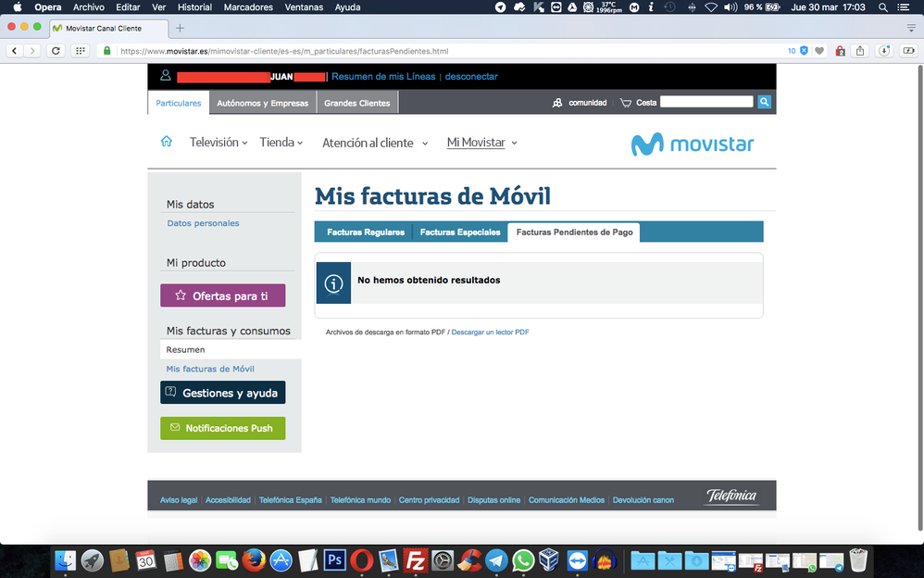Expand the Atención al cliente menu
The width and height of the screenshot is (924, 578).
click(374, 143)
